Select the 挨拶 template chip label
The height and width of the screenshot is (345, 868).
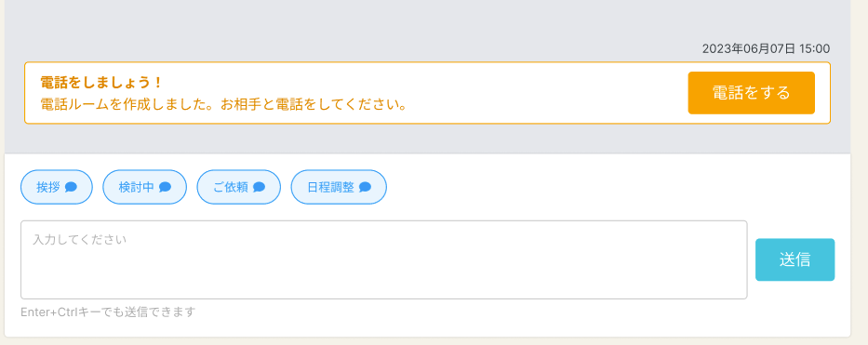48,187
